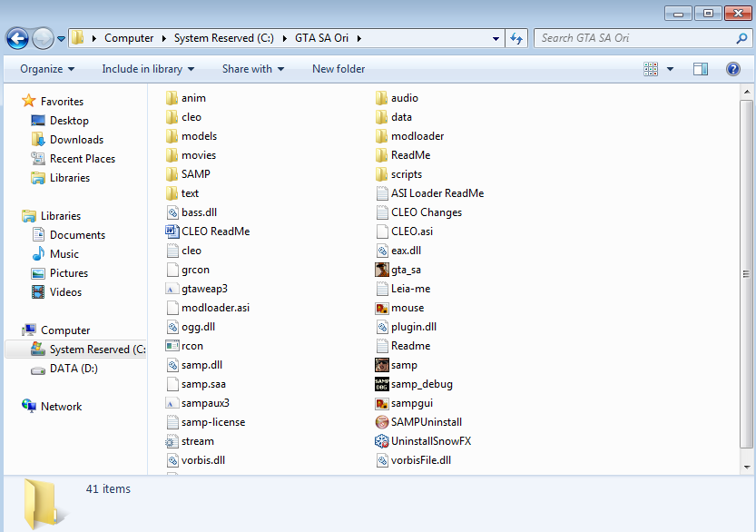Click the Back navigation arrow

pos(17,39)
